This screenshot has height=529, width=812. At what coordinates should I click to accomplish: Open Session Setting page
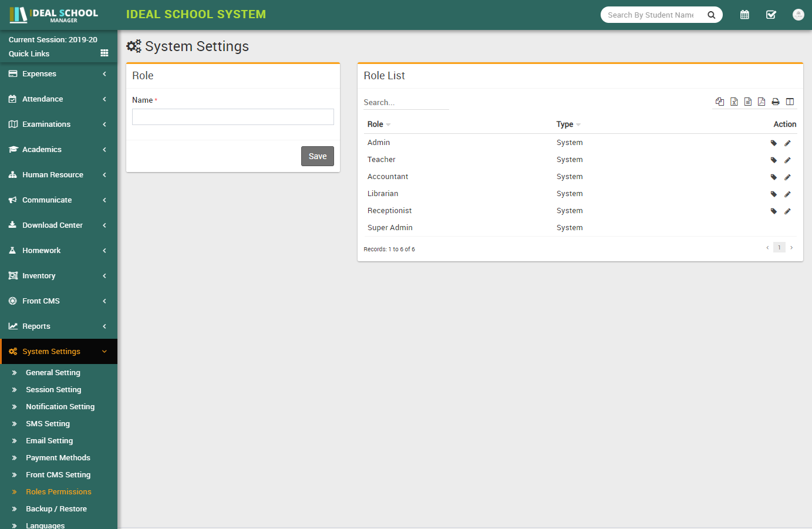click(x=53, y=389)
